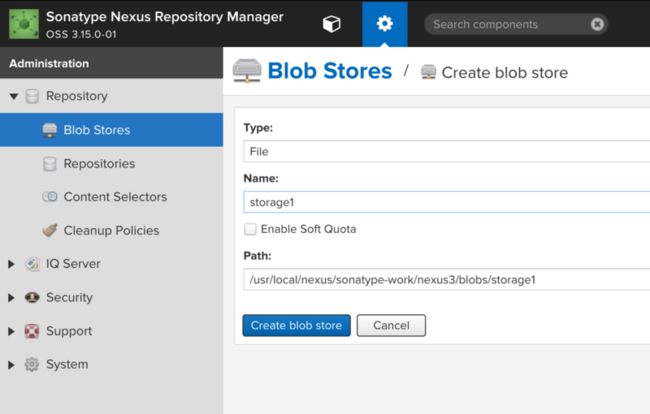The image size is (650, 414).
Task: Click the Repository database icon
Action: point(32,96)
